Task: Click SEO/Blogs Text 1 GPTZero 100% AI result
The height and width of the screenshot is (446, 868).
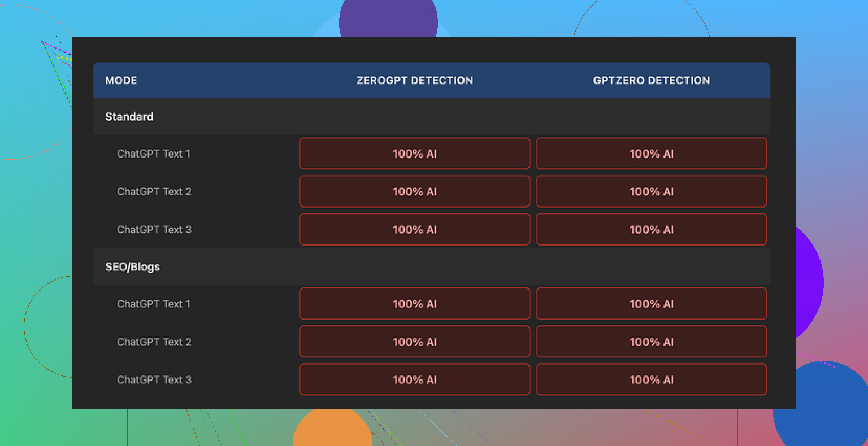Action: click(x=651, y=304)
